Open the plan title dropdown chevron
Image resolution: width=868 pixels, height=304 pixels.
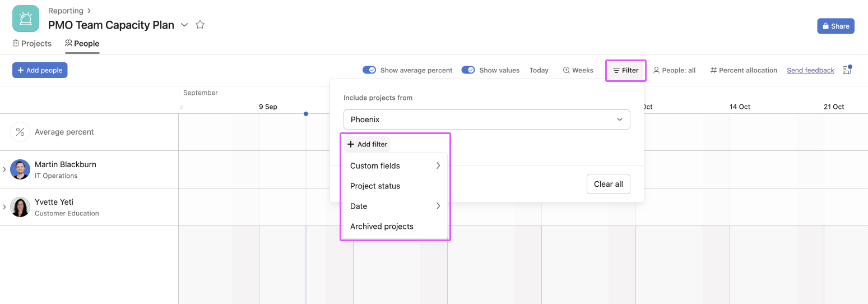point(184,25)
